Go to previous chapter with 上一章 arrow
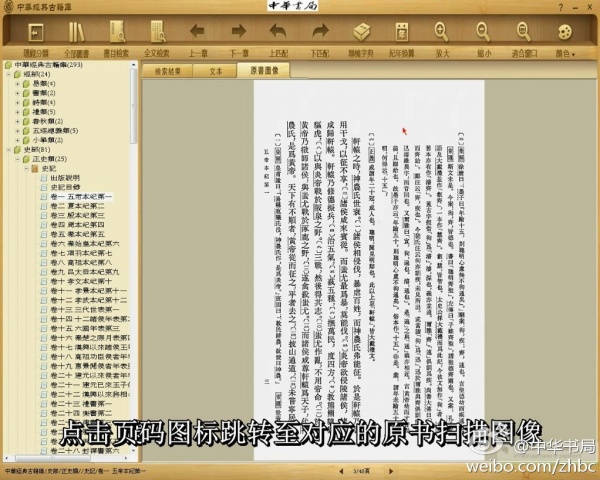This screenshot has height=480, width=600. [x=197, y=31]
